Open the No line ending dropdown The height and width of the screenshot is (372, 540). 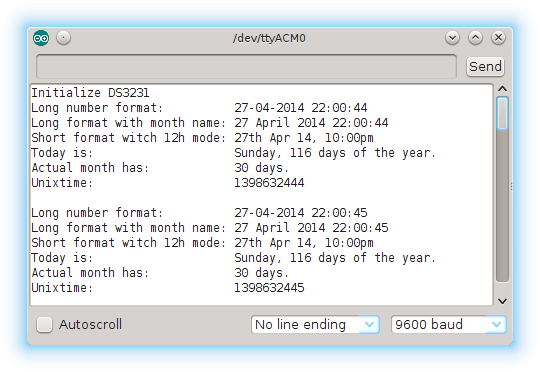point(315,324)
